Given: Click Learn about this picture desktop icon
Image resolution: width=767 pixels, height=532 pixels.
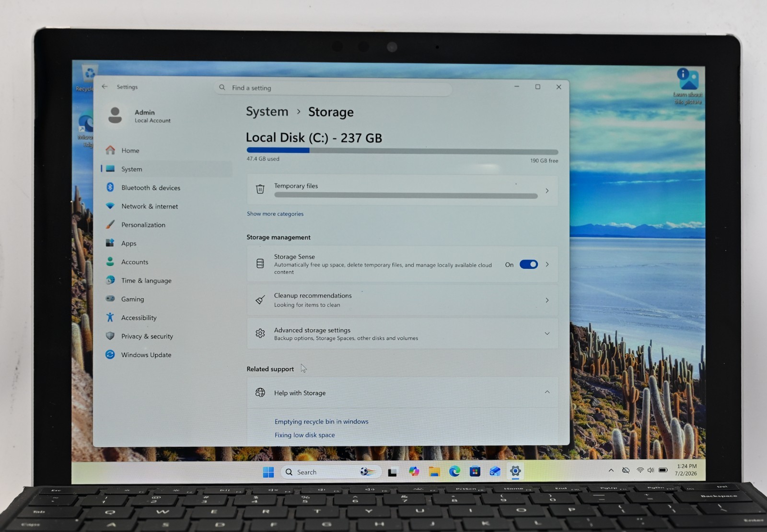Looking at the screenshot, I should 688,86.
